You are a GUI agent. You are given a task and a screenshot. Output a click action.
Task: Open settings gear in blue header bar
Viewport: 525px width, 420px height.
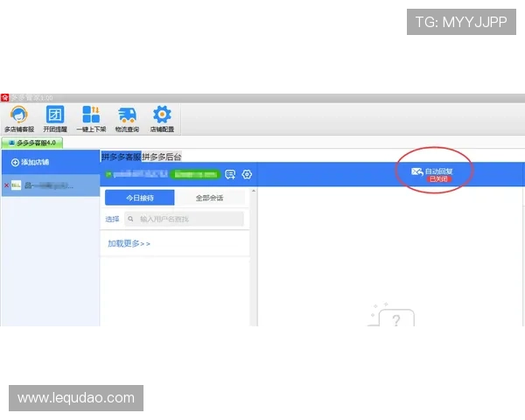click(x=247, y=174)
